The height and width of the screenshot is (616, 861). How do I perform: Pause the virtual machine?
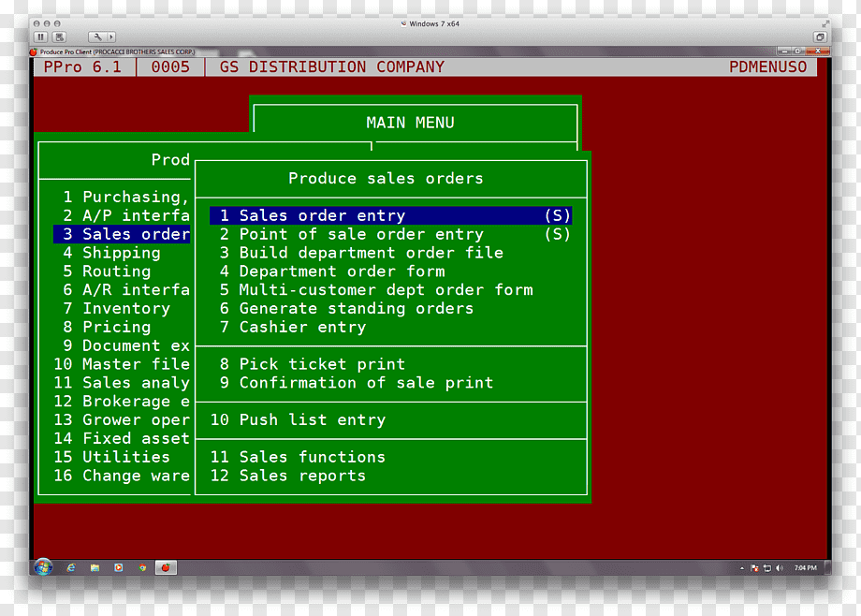pos(40,37)
